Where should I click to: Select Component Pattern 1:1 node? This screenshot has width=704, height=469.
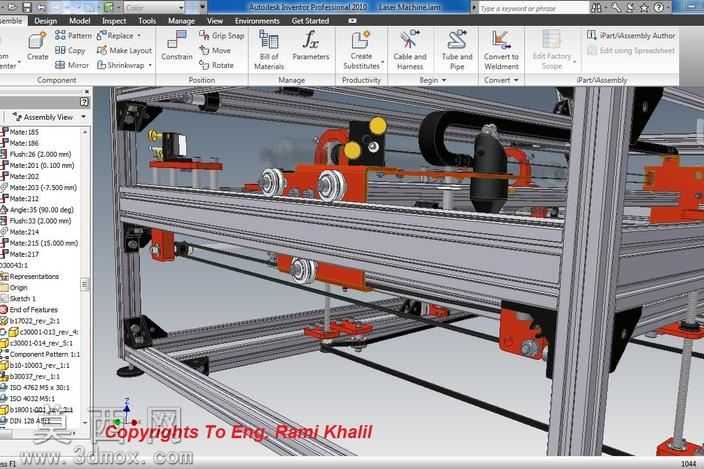tap(40, 355)
